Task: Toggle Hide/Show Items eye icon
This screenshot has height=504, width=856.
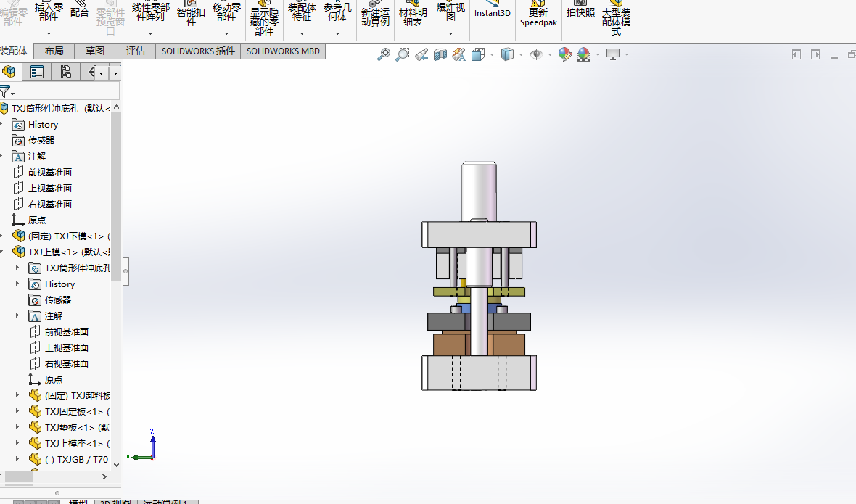Action: [x=536, y=54]
